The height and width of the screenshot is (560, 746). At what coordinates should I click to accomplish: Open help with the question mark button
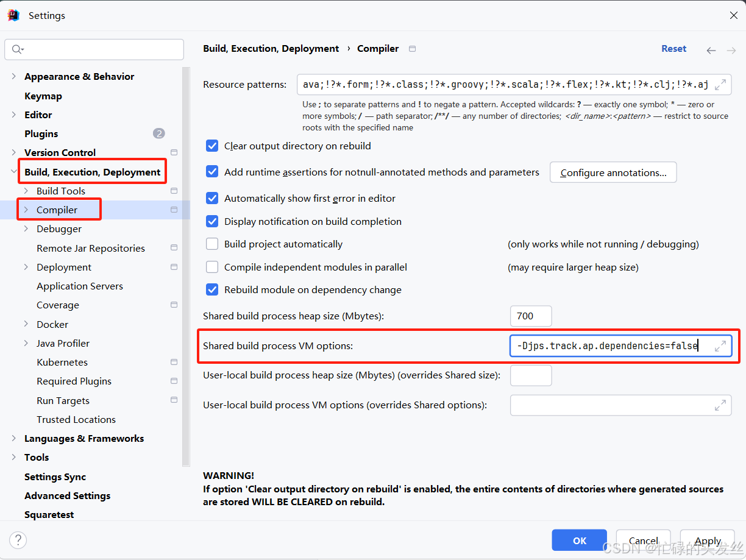pos(18,540)
